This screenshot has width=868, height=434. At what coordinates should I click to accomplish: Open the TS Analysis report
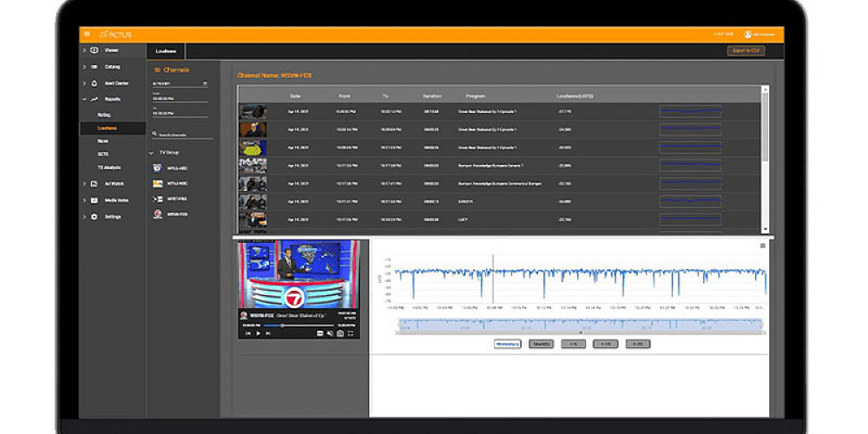coord(109,168)
